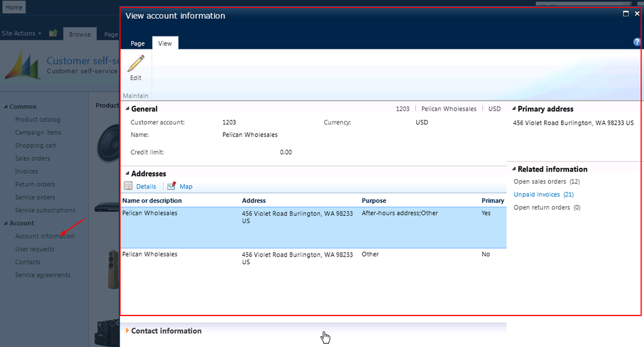Open the Open sales orders link
Screen dimensions: 644x347
point(540,182)
